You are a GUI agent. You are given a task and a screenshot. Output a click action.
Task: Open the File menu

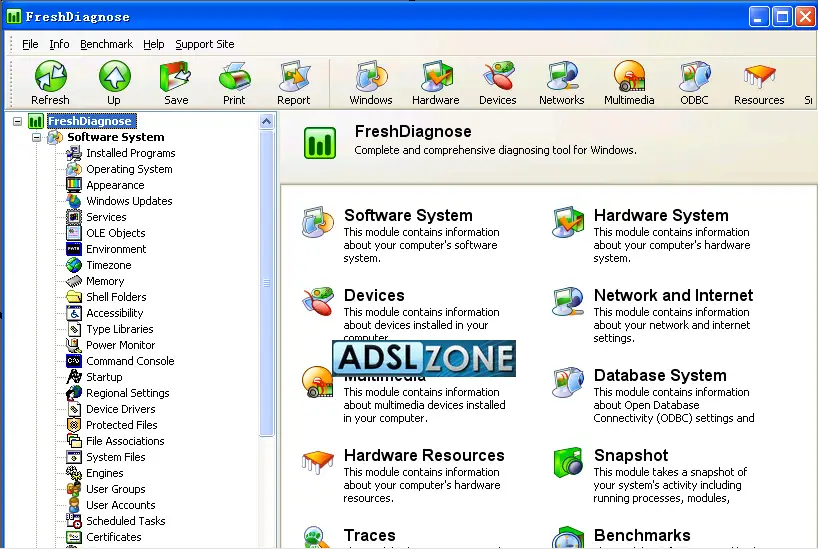coord(30,44)
